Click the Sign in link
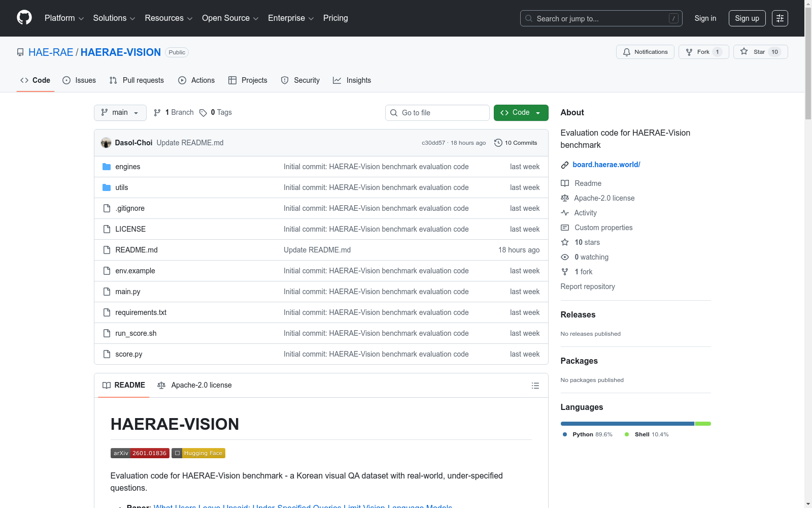This screenshot has height=508, width=812. pos(705,18)
